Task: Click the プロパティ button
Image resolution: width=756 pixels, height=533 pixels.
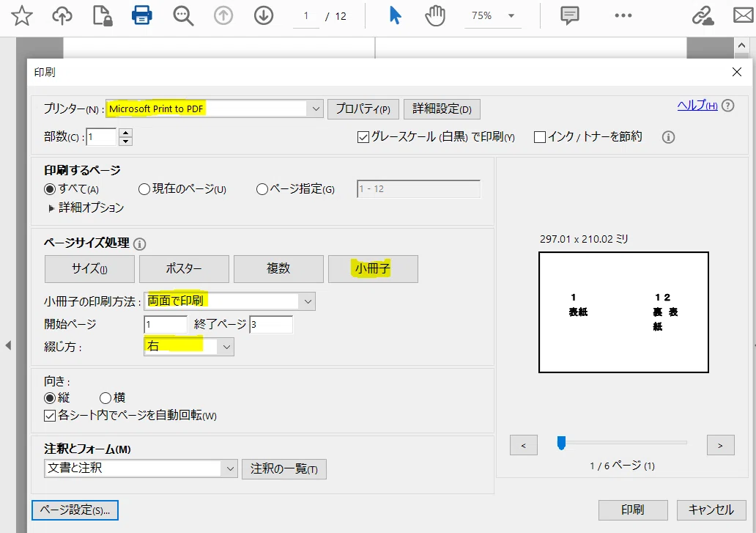Action: tap(363, 109)
